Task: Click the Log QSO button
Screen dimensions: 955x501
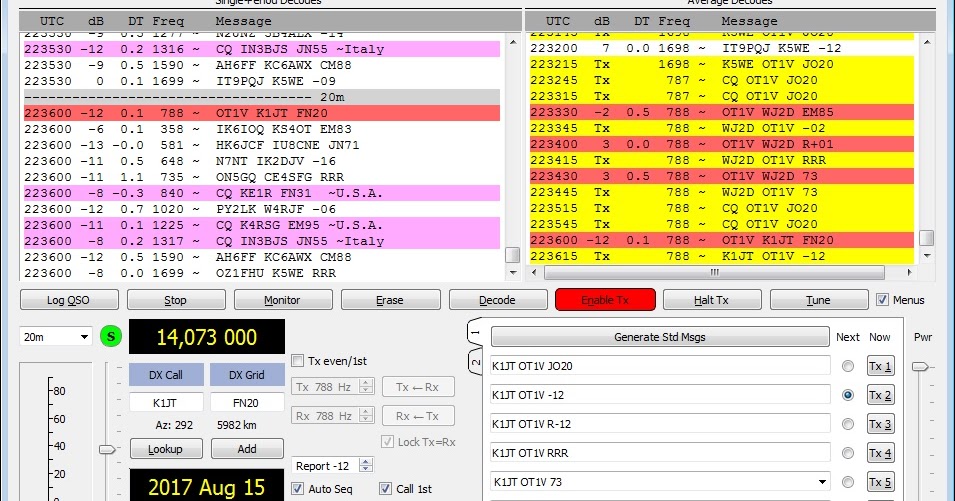Action: coord(69,300)
